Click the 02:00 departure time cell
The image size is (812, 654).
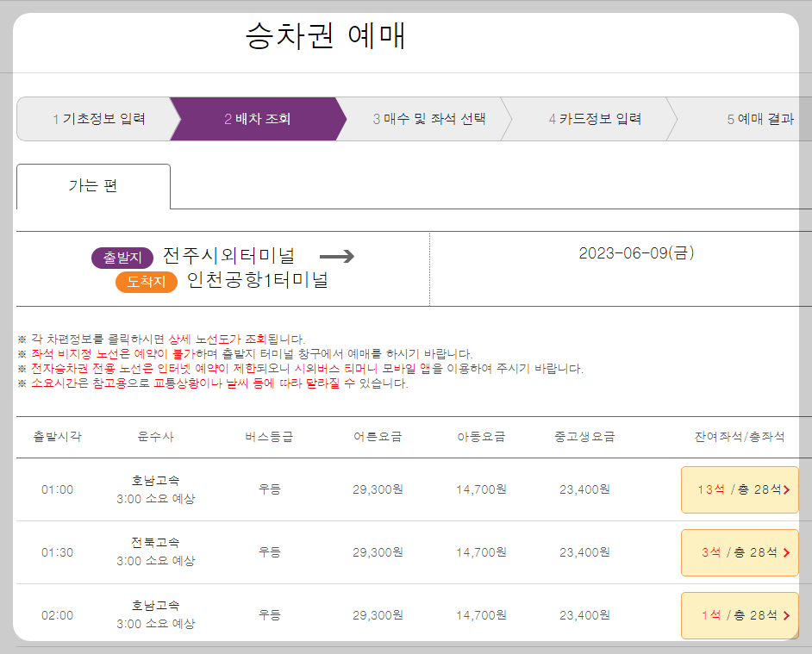point(57,615)
